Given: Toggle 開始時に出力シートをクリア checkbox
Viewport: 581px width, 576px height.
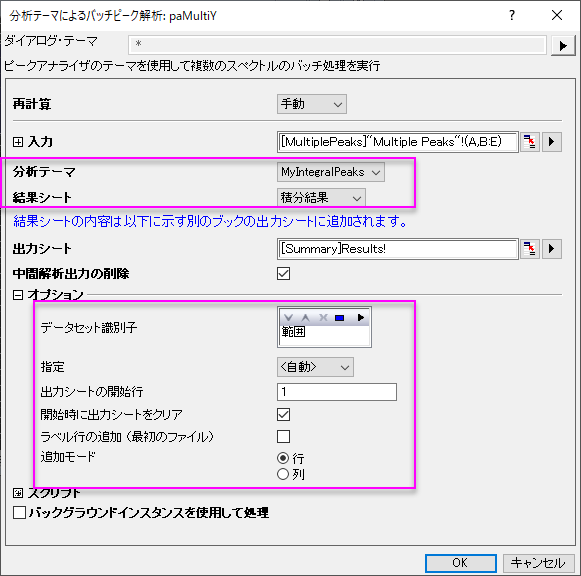Looking at the screenshot, I should pyautogui.click(x=283, y=414).
